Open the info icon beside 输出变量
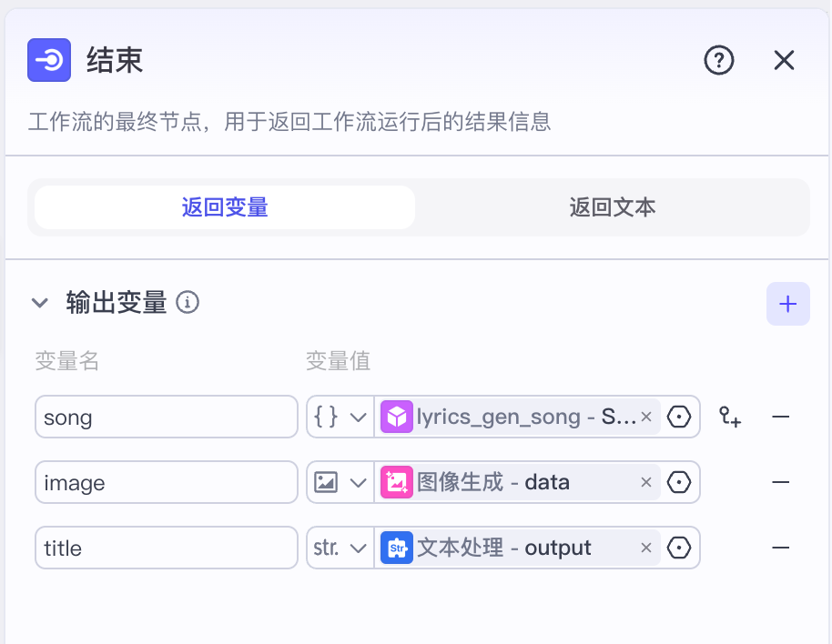The image size is (832, 644). 189,304
